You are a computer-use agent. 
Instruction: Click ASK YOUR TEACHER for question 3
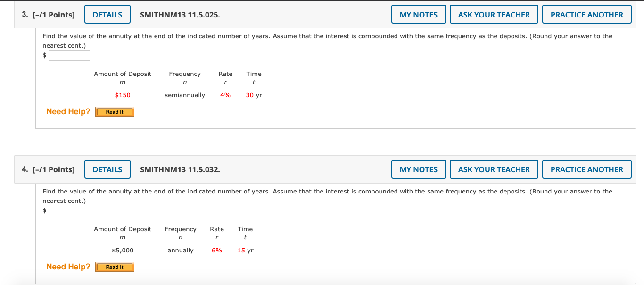tap(494, 15)
